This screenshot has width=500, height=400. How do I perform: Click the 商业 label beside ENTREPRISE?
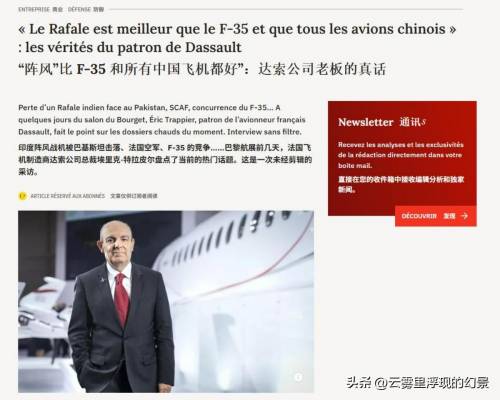click(57, 9)
